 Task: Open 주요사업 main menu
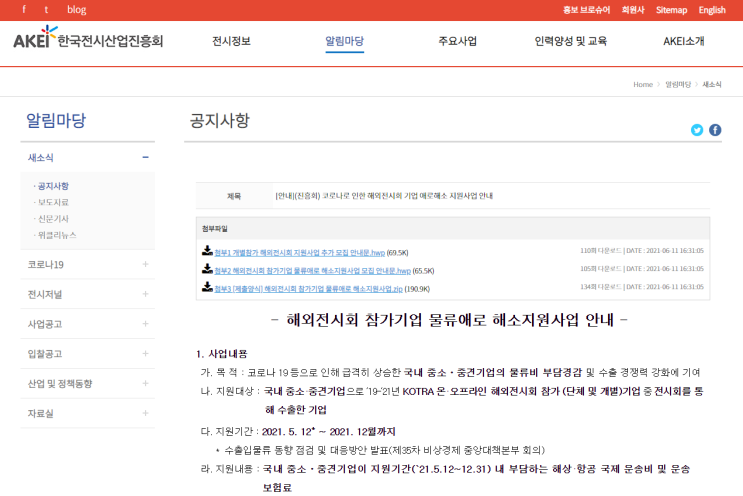(457, 41)
